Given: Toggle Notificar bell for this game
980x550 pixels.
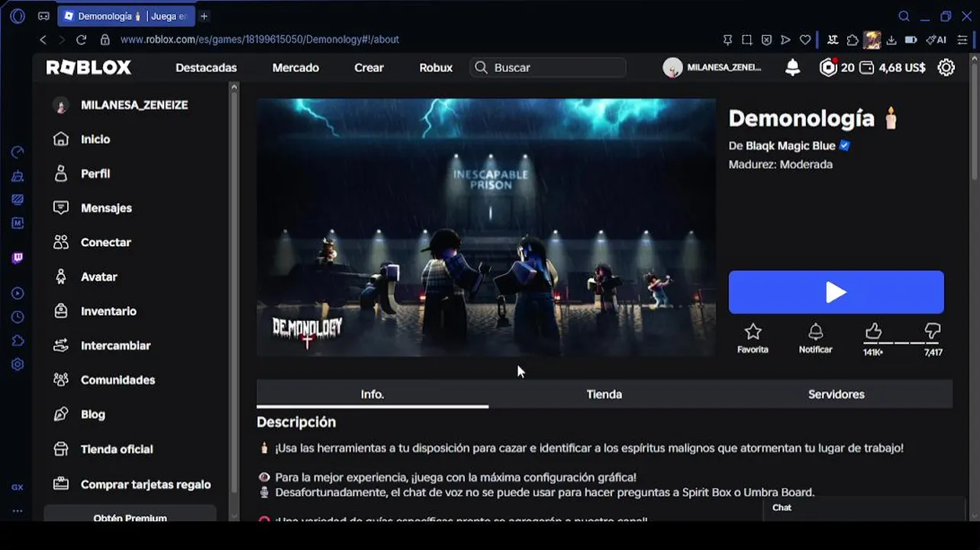Looking at the screenshot, I should [815, 338].
